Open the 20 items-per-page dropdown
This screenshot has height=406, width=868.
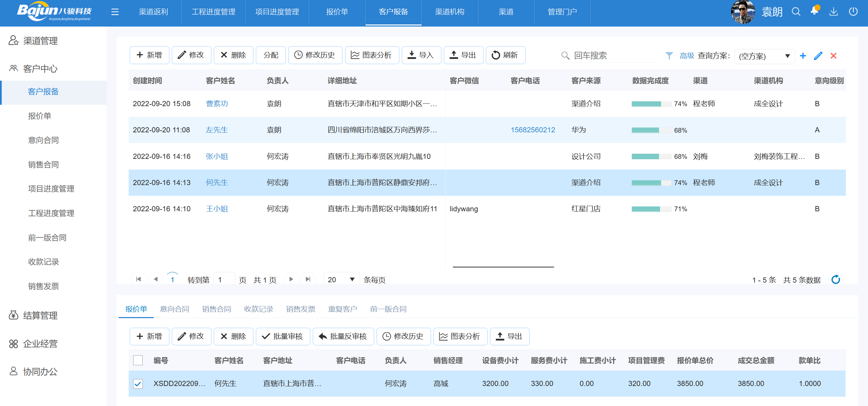[x=341, y=280]
